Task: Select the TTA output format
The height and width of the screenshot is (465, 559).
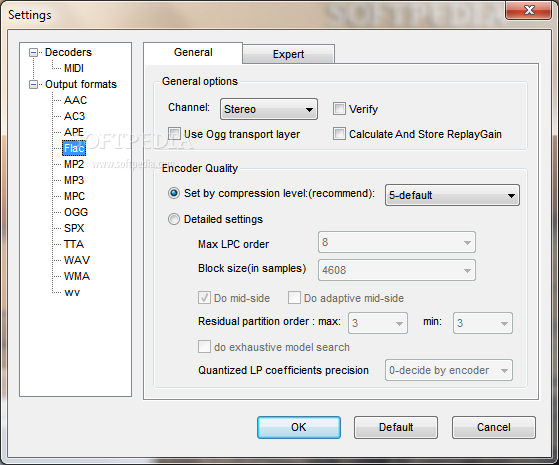Action: [x=74, y=244]
